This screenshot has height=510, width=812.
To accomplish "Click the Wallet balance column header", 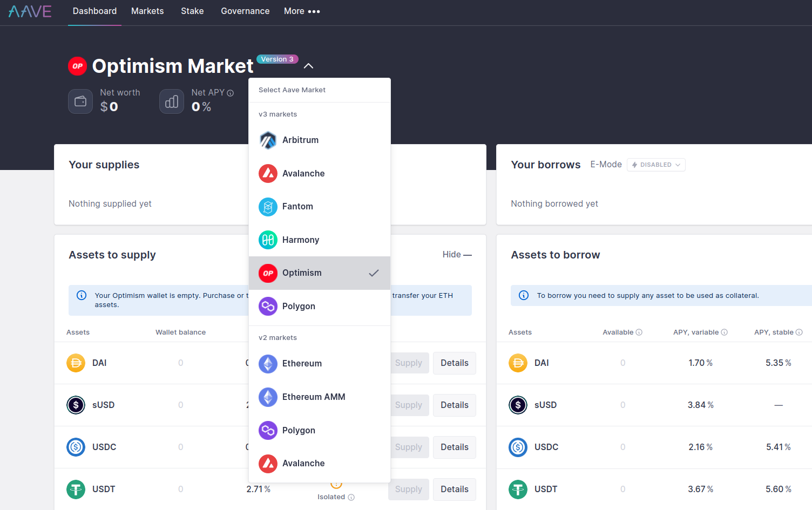I will pyautogui.click(x=180, y=332).
